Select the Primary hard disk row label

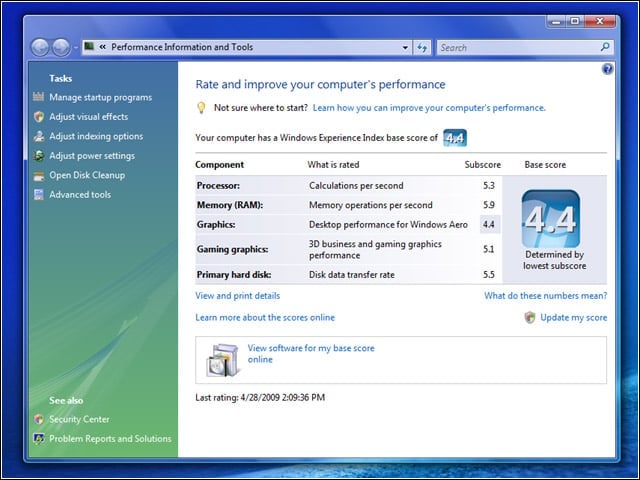coord(234,275)
